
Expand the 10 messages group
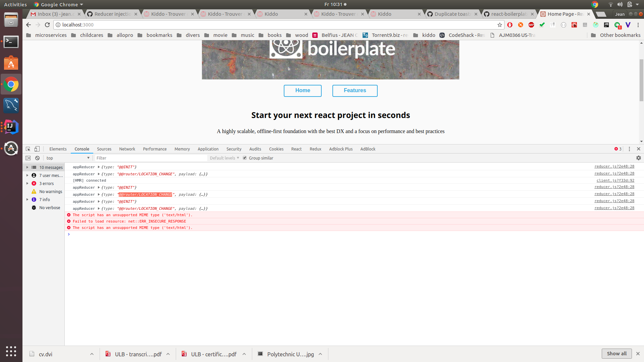[x=27, y=167]
